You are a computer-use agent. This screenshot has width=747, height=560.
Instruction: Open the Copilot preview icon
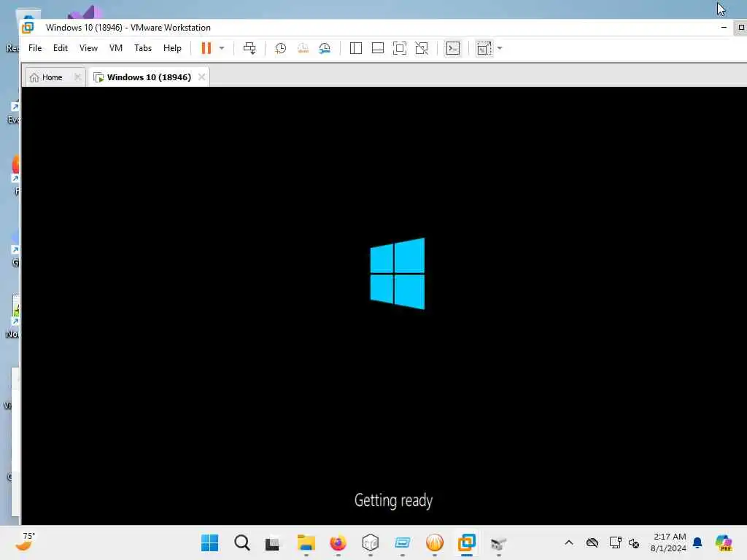click(x=723, y=542)
